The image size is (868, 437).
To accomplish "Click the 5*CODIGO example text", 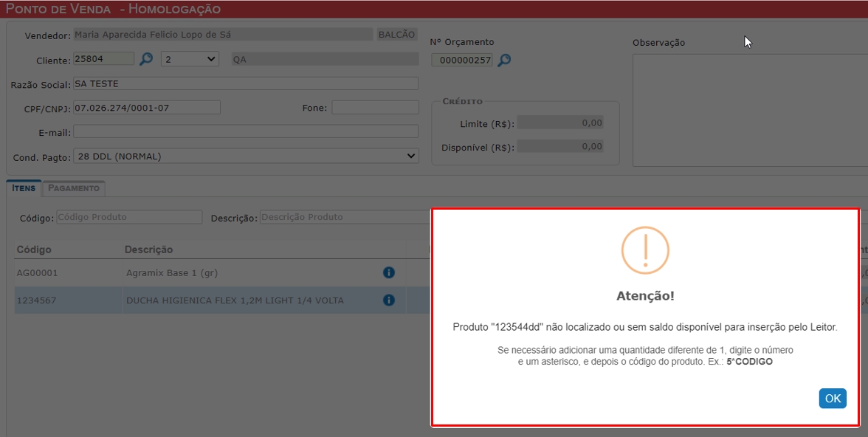I will coord(749,362).
